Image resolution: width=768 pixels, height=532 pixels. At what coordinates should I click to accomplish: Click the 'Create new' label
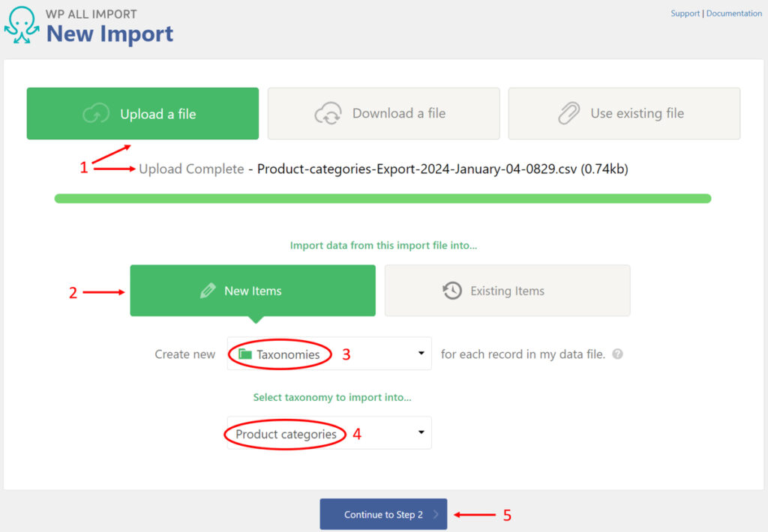point(184,354)
